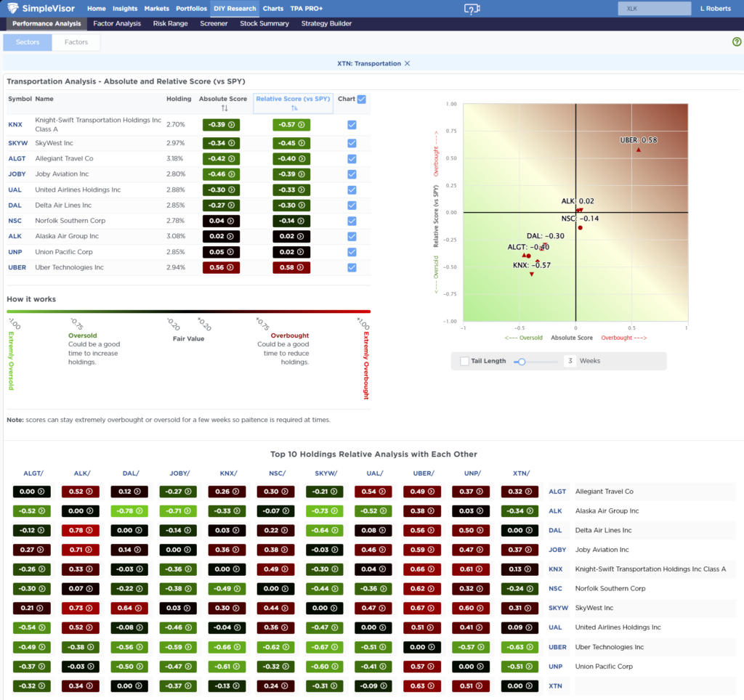The width and height of the screenshot is (744, 700).
Task: Click the tail length weeks value field
Action: tap(570, 361)
